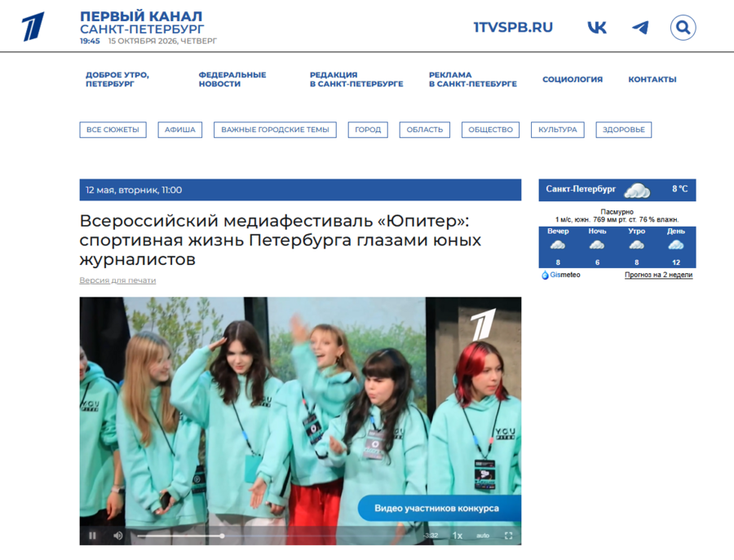The width and height of the screenshot is (734, 560).
Task: Click the Вечер forecast cloud icon
Action: click(x=558, y=245)
